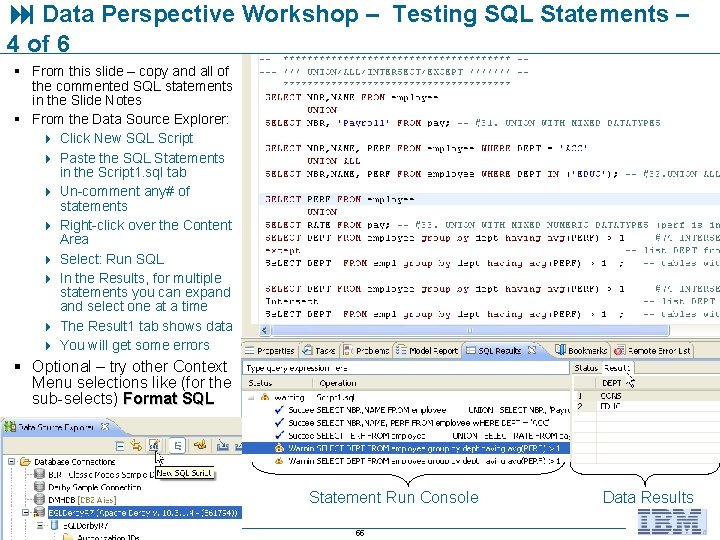720x540 pixels.
Task: Close the Data Source Explorer view
Action: tap(105, 427)
